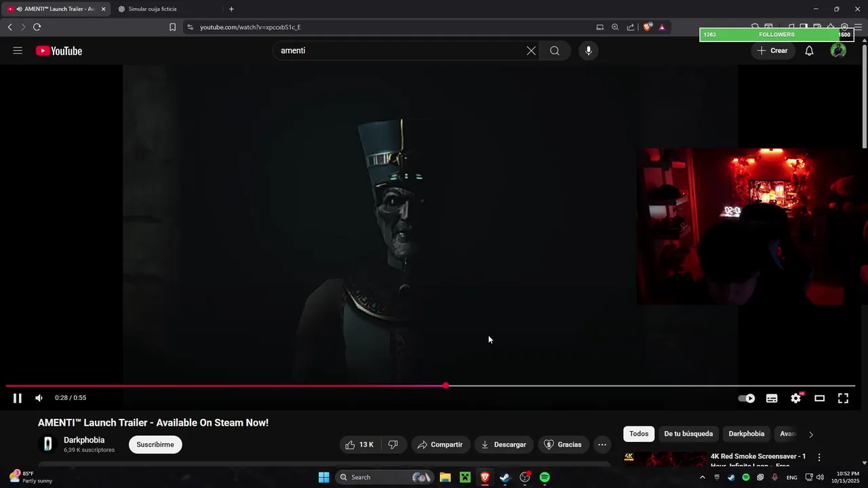868x488 pixels.
Task: Select the Todos filter chip
Action: point(639,434)
